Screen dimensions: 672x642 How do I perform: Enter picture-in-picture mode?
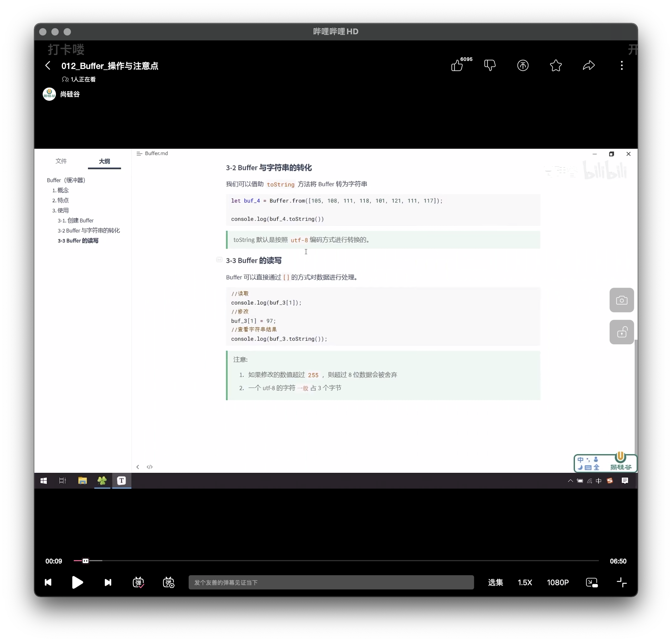coord(592,582)
